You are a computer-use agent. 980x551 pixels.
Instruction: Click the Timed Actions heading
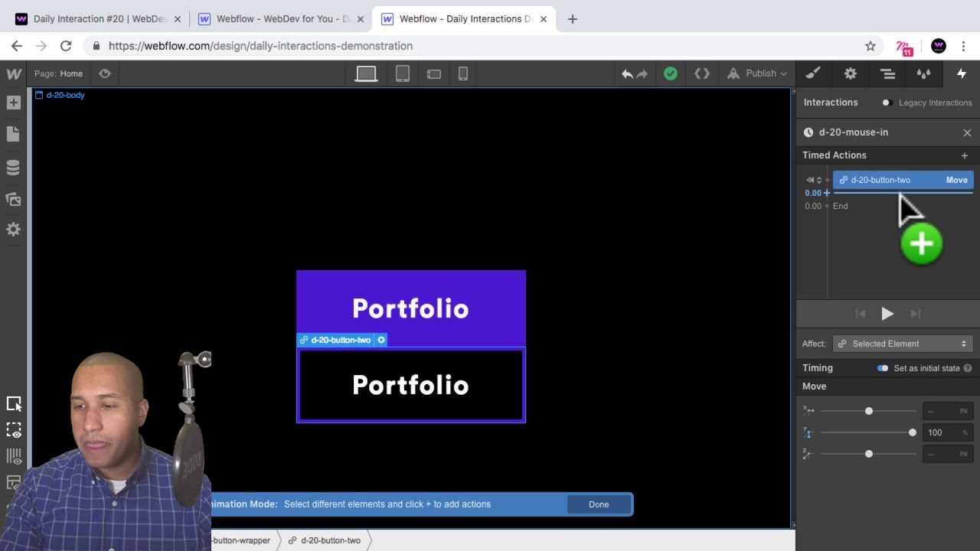835,155
